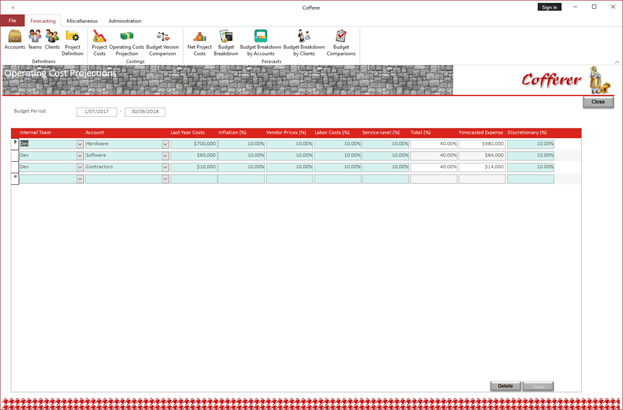This screenshot has width=623, height=410.
Task: Click the Total (%) column header
Action: pyautogui.click(x=420, y=133)
